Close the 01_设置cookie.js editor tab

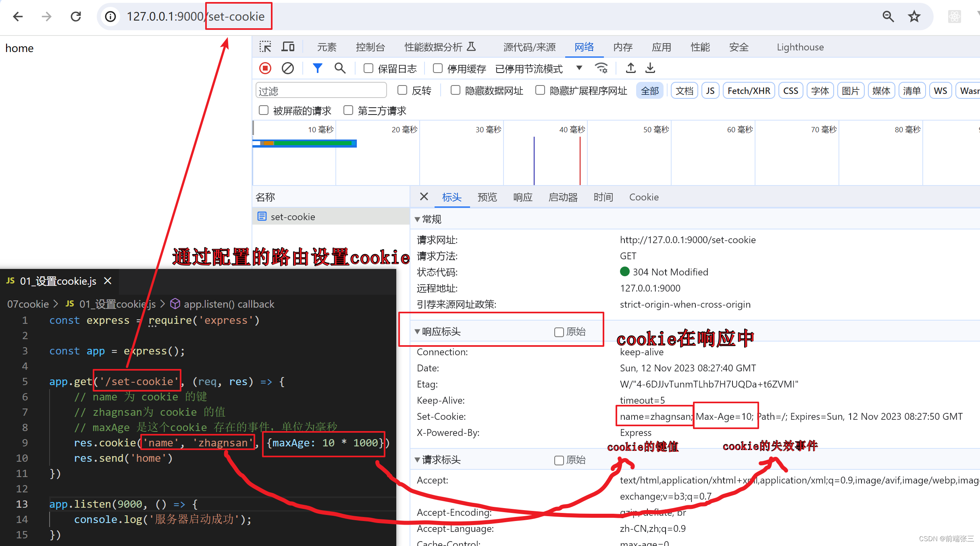tap(108, 281)
